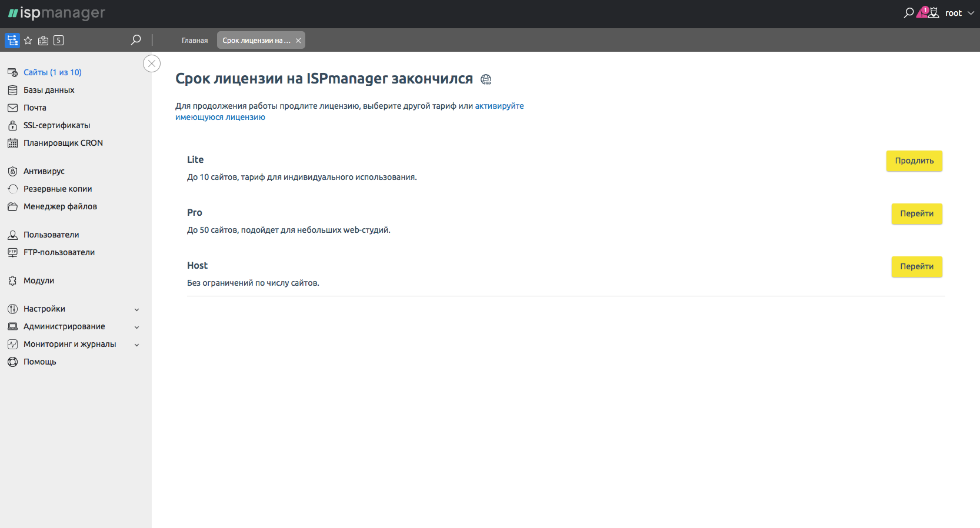
Task: Open SSL-сертификаты section
Action: pos(56,125)
